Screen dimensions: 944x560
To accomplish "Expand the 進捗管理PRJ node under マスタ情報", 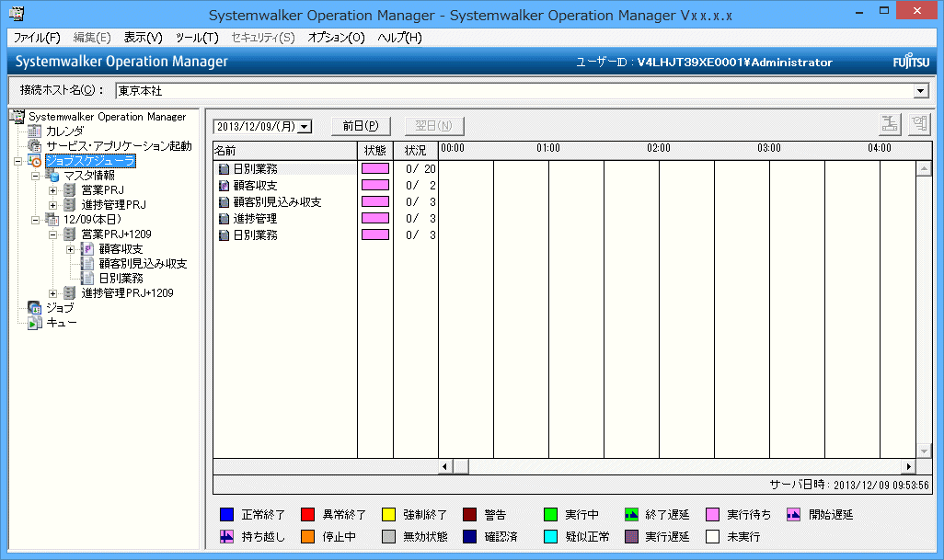I will pos(53,205).
